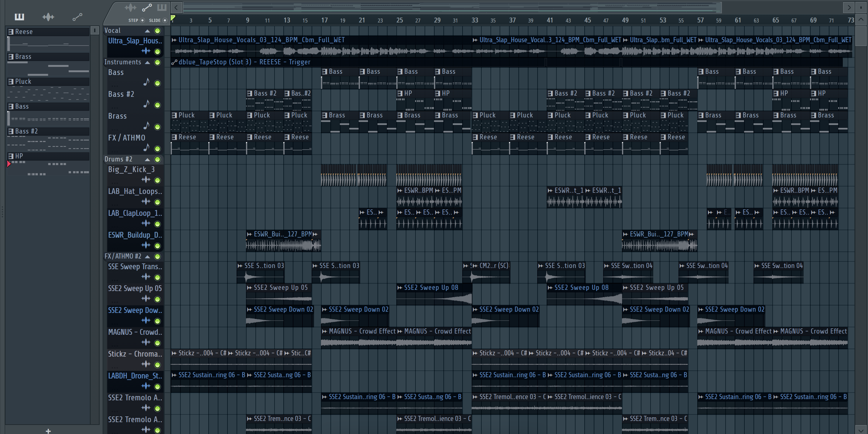Viewport: 868px width, 434px height.
Task: Open Pluck pattern menu icon in picker
Action: (x=10, y=81)
